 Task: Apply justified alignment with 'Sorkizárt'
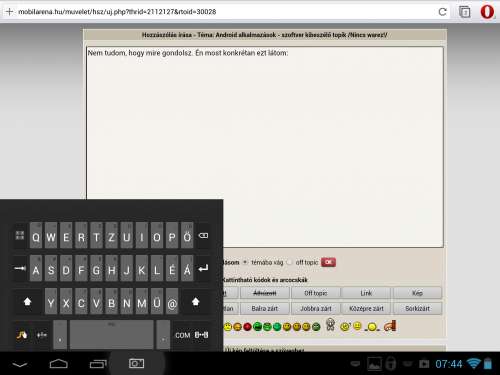tap(417, 308)
